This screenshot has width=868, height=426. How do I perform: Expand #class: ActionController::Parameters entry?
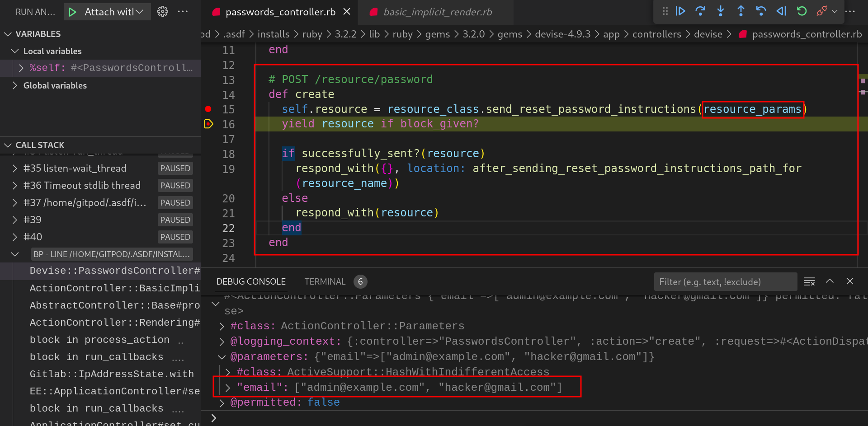[x=222, y=326]
